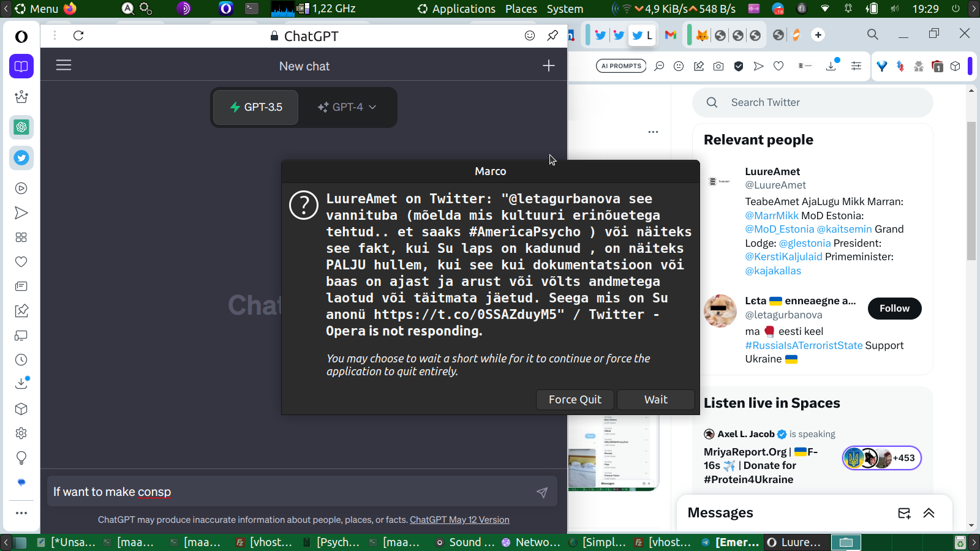Screen dimensions: 980x551
Task: Open the Gmail pinned tab
Action: pyautogui.click(x=671, y=35)
